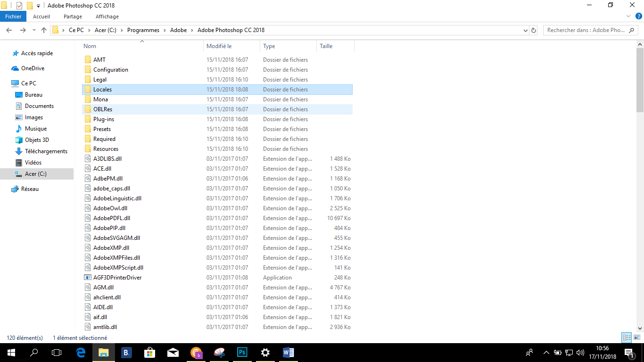Select the Plug-ins folder icon
Viewport: 644px width, 362px height.
pos(88,119)
